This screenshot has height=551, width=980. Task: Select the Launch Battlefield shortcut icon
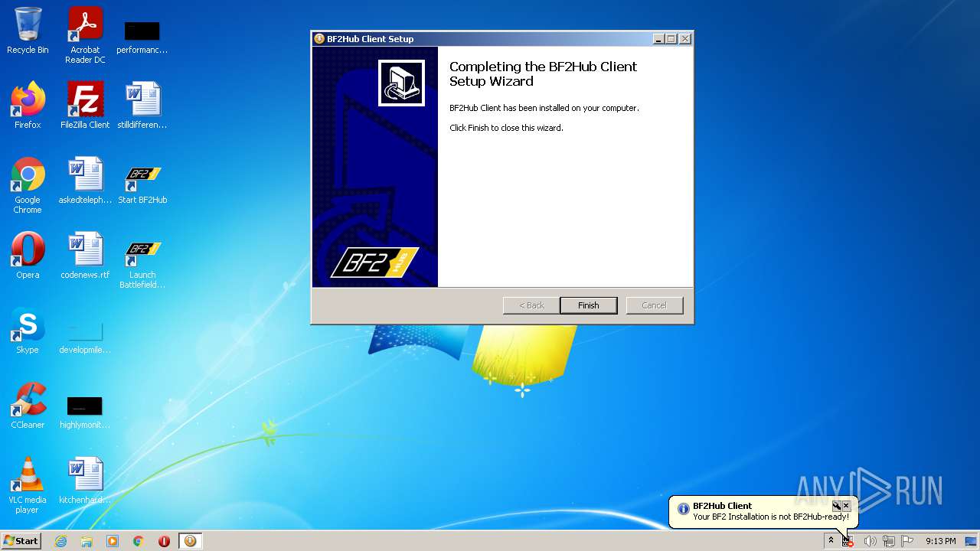[142, 265]
